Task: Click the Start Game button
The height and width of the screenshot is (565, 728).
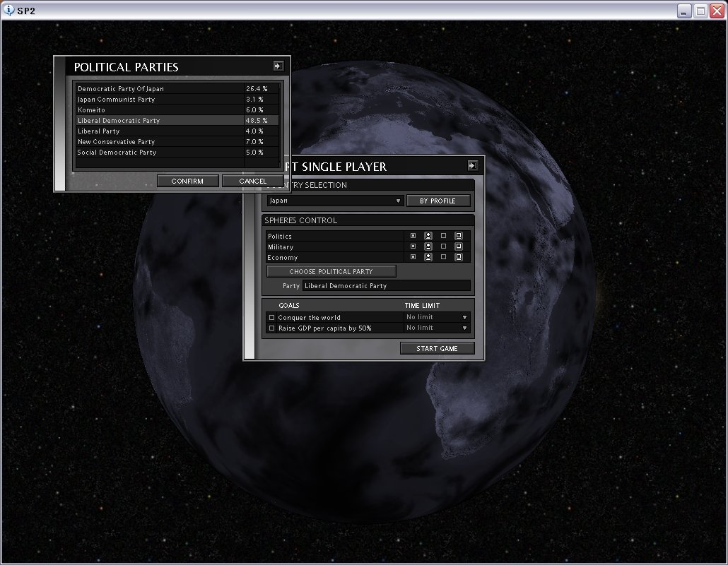Action: (437, 348)
